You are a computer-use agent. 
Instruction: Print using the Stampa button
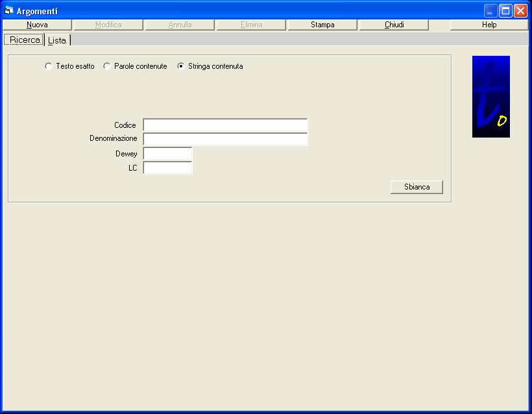coord(322,25)
